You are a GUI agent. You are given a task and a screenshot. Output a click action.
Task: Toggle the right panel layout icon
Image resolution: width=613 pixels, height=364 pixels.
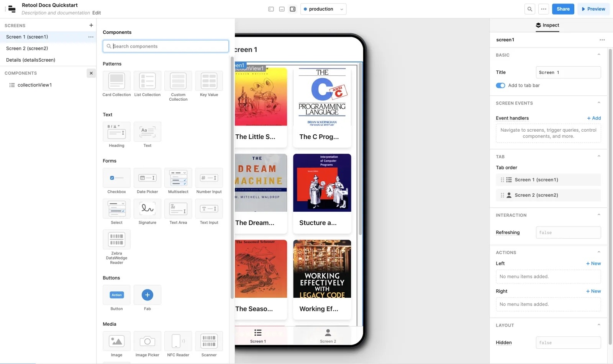[293, 9]
